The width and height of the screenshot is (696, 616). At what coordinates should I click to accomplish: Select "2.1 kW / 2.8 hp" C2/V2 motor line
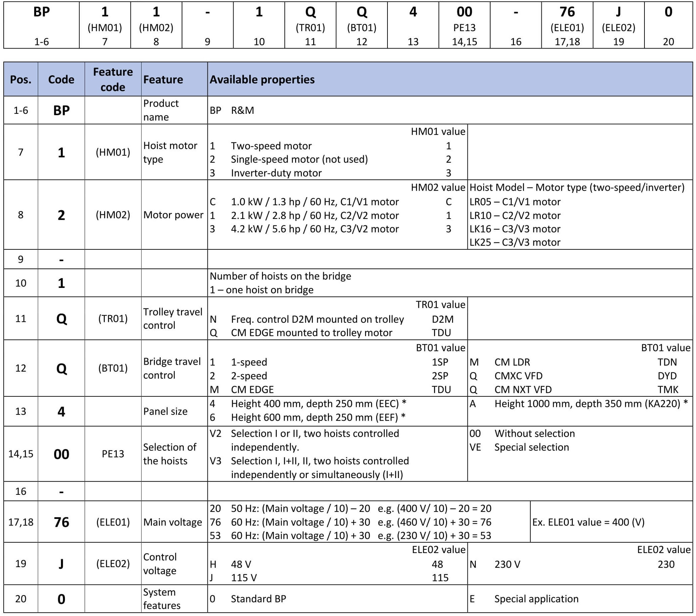pos(315,215)
